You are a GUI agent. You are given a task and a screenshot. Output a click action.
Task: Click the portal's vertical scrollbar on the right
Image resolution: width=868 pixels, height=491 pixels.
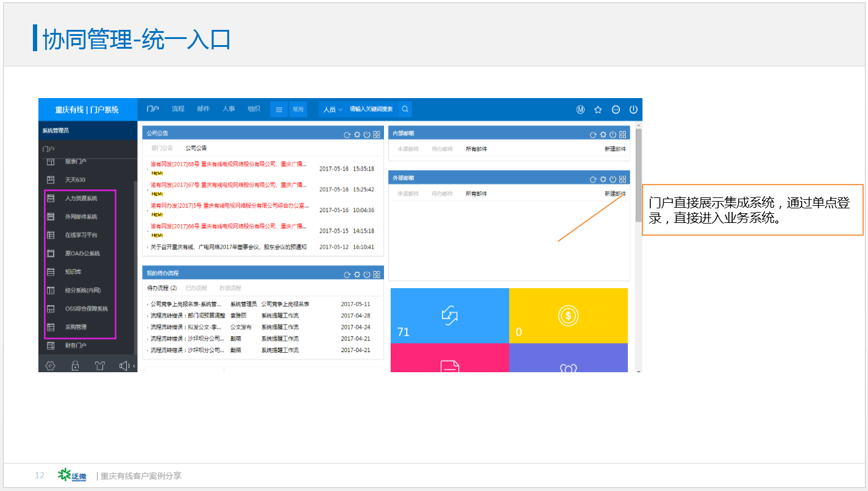(x=638, y=175)
